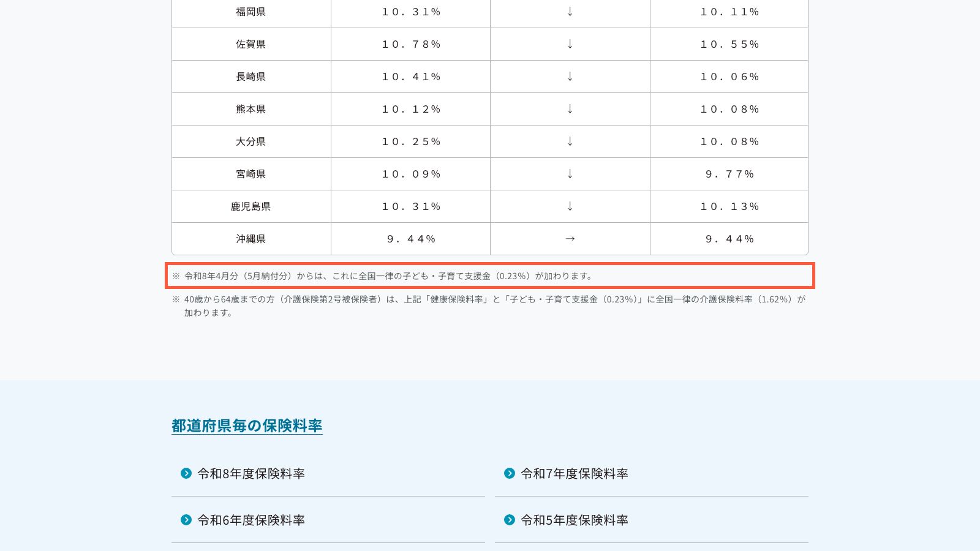Click the 10.25% rate in 大分県 row
Image resolution: width=980 pixels, height=551 pixels.
coord(411,141)
